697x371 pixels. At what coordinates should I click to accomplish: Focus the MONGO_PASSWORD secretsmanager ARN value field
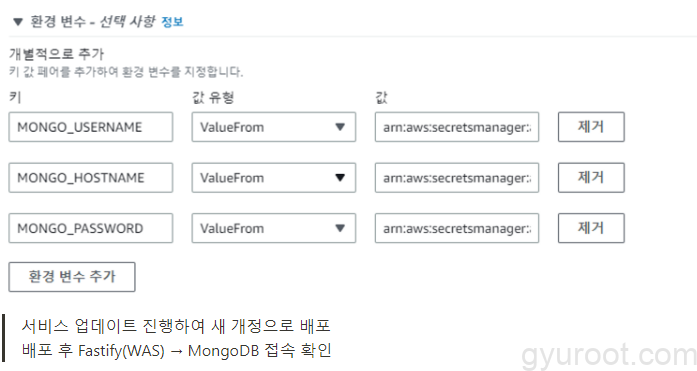tap(457, 228)
